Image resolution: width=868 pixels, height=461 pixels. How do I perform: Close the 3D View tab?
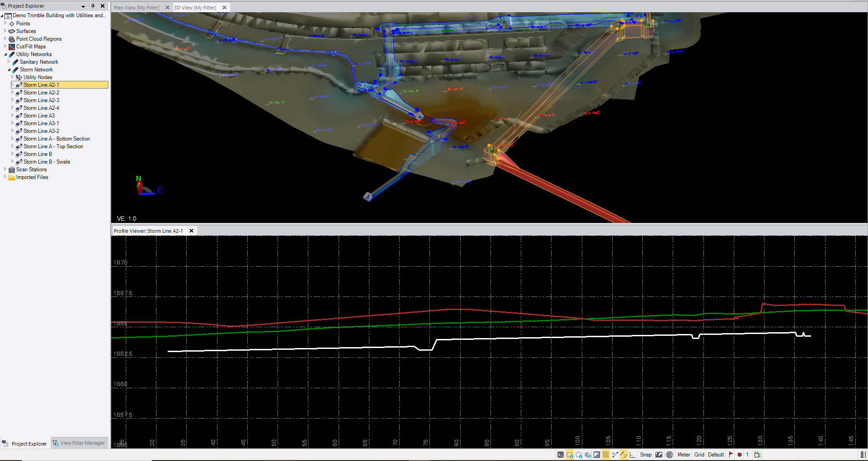[x=224, y=8]
